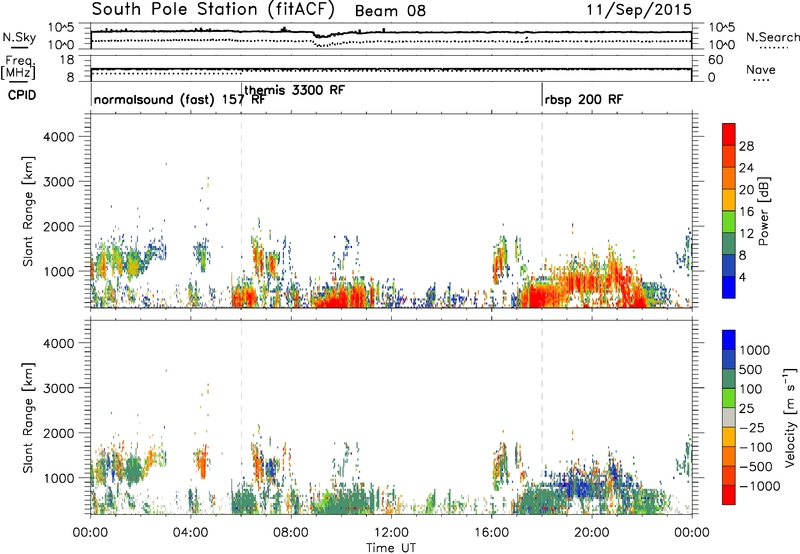Click the 'themis 3300 RF' label
The height and width of the screenshot is (554, 800).
tap(294, 90)
